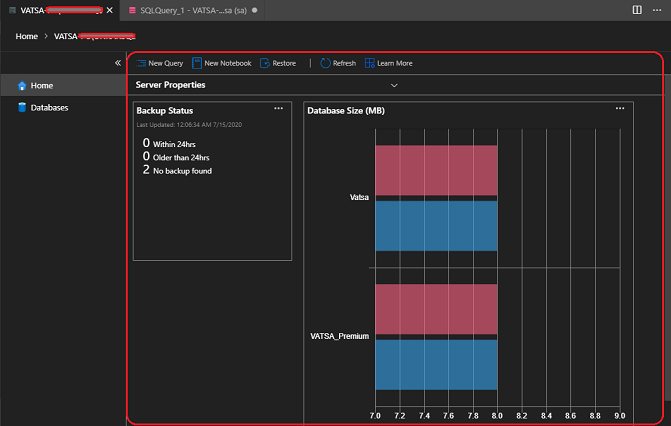The height and width of the screenshot is (426, 671).
Task: Click the Database Size (MB) title
Action: point(346,110)
